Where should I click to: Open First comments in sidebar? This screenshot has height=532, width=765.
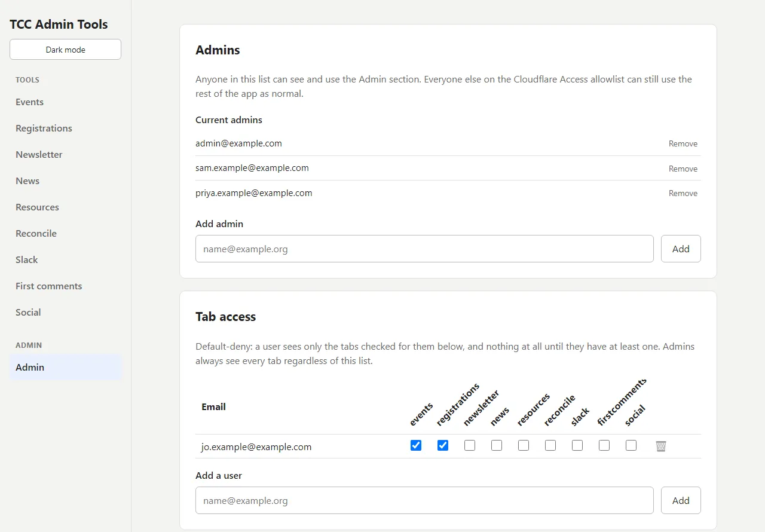tap(65, 286)
